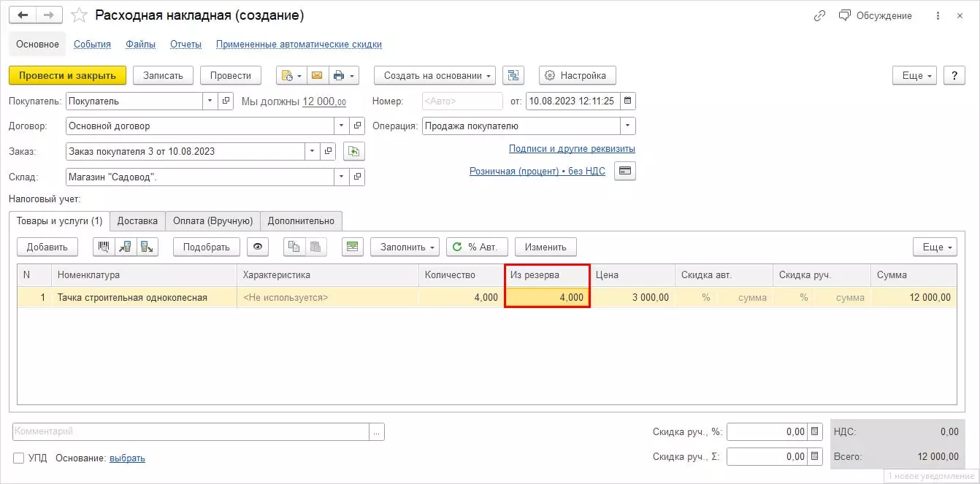The height and width of the screenshot is (484, 980).
Task: Click the payment card icon near price type
Action: [x=625, y=171]
